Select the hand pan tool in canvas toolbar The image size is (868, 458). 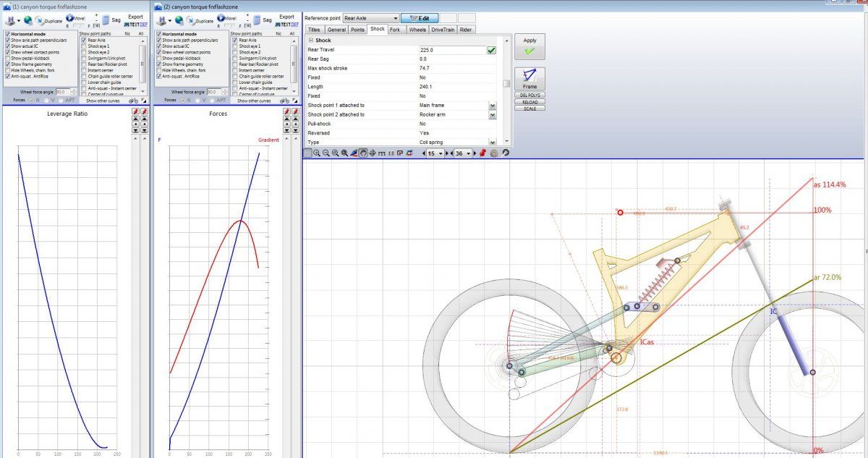(363, 153)
